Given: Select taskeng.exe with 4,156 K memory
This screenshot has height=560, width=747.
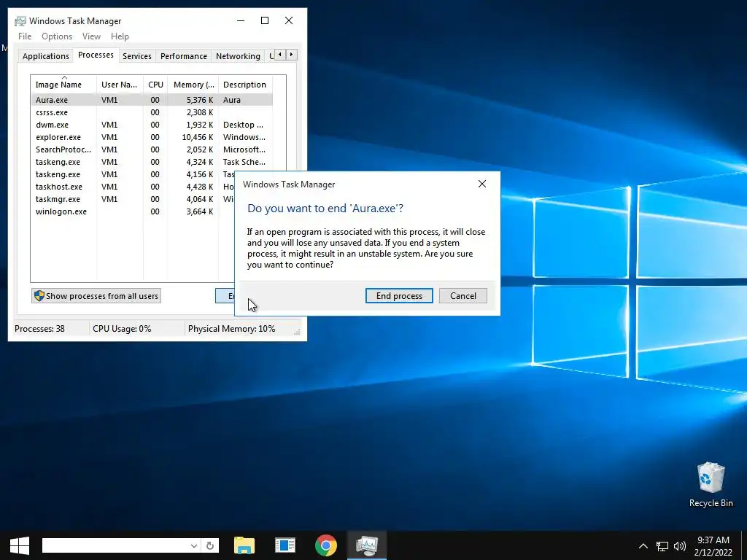Looking at the screenshot, I should 133,174.
